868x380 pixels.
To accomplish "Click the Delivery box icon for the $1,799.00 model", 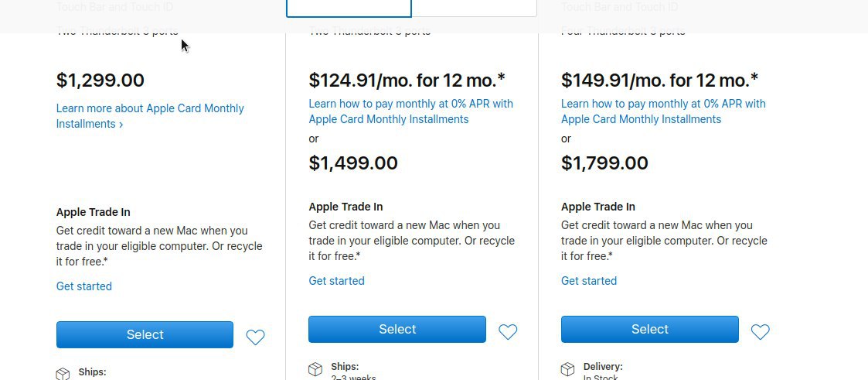I will [568, 369].
